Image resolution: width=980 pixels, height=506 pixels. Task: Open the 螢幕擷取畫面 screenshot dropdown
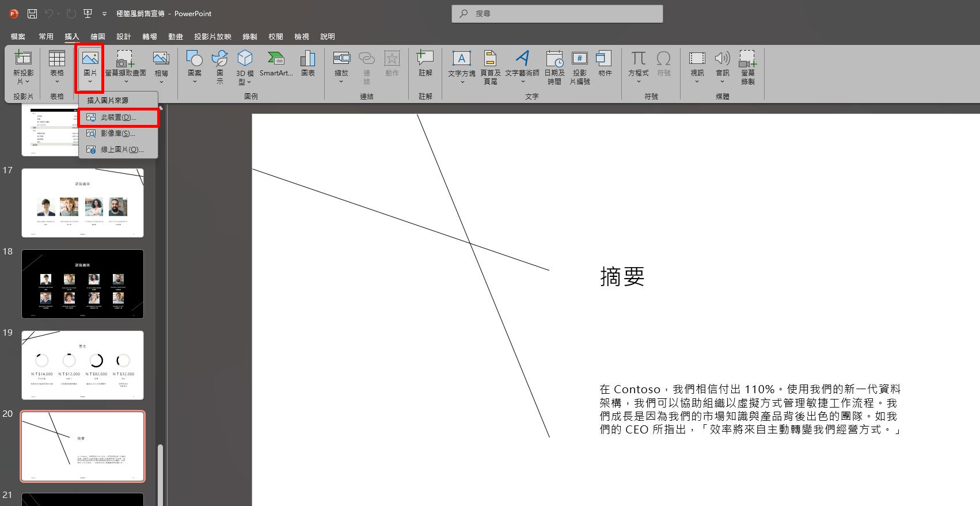(126, 82)
